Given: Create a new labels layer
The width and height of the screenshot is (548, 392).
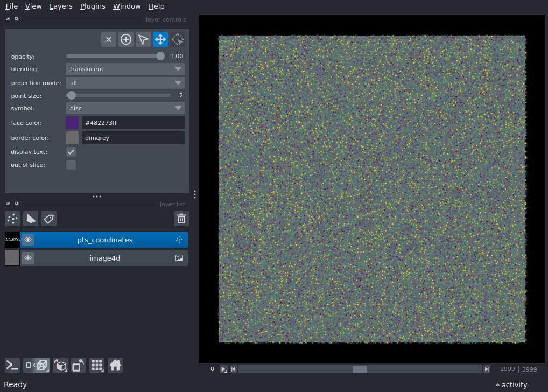Looking at the screenshot, I should click(x=49, y=219).
